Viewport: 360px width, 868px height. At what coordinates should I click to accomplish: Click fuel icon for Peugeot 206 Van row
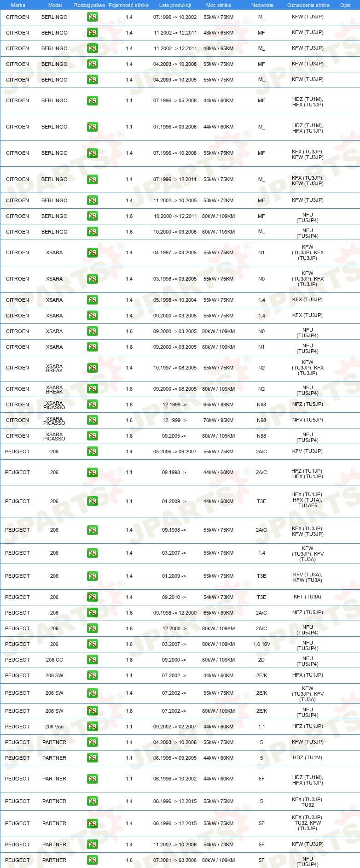pyautogui.click(x=92, y=727)
